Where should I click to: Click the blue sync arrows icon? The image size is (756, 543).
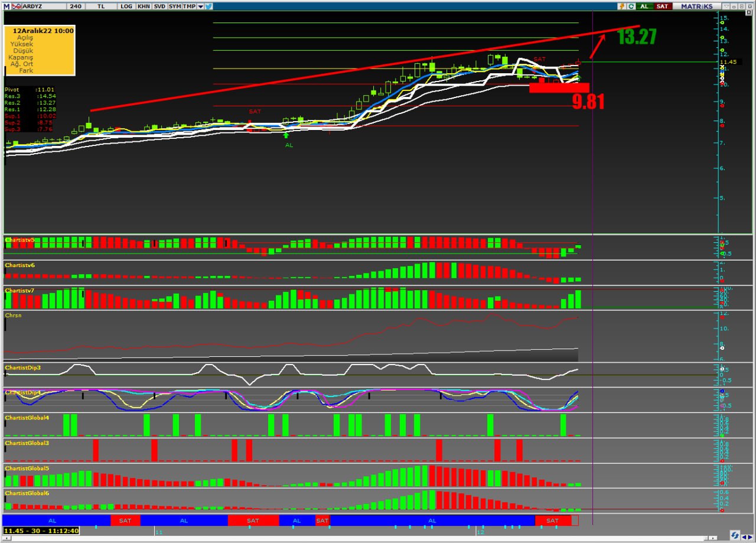[x=735, y=535]
